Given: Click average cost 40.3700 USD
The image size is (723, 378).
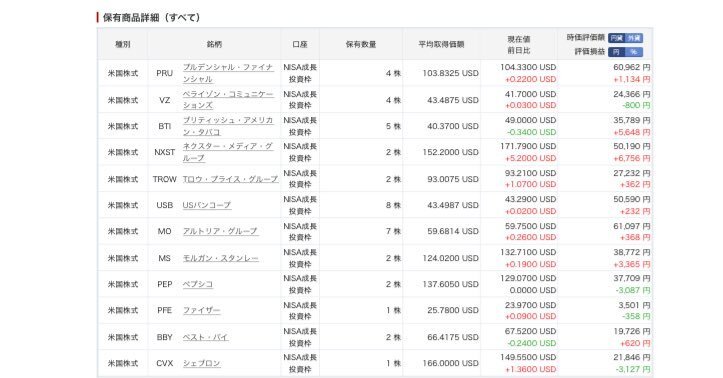Looking at the screenshot, I should click(x=452, y=126).
